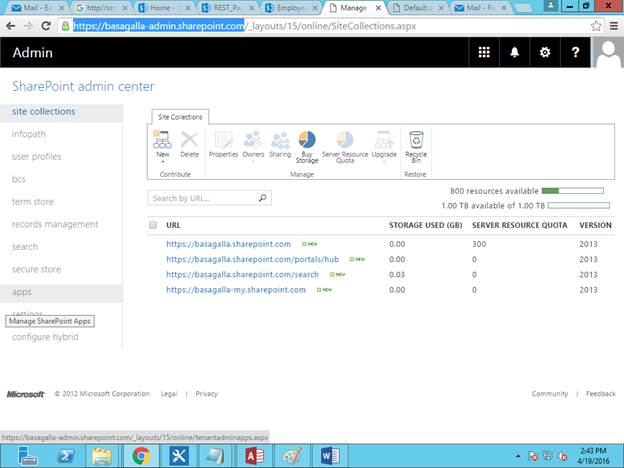624x468 pixels.
Task: Expand the New button dropdown arrow
Action: [162, 162]
